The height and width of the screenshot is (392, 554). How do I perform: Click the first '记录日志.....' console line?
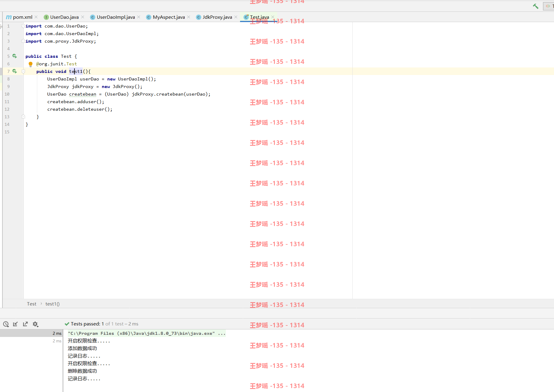click(x=84, y=356)
